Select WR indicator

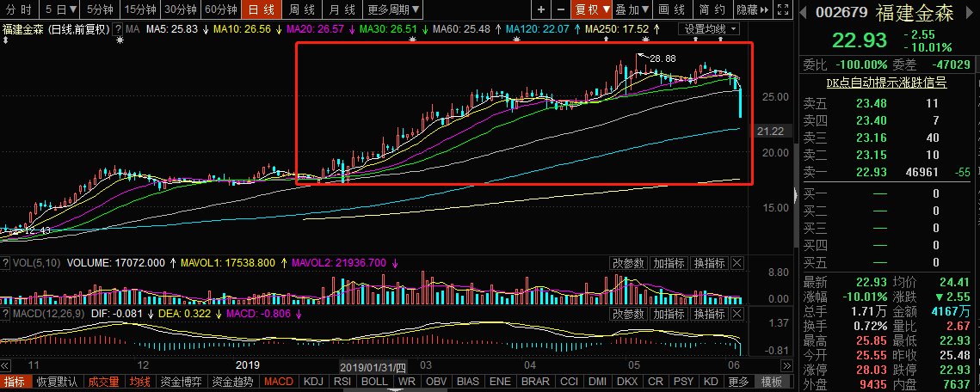[406, 382]
